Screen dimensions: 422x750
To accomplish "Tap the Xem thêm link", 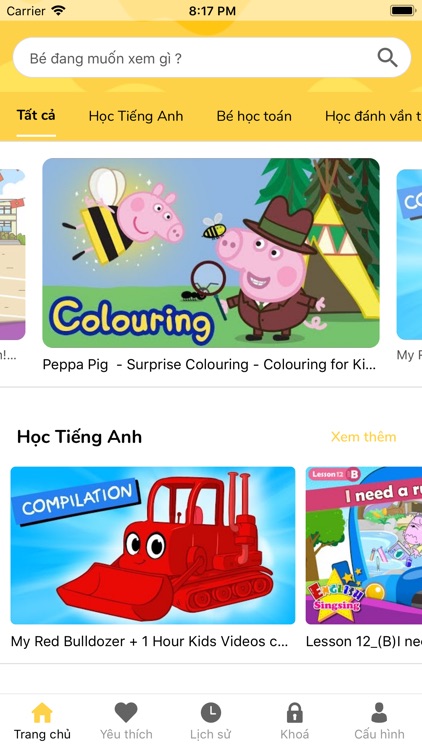I will coord(364,437).
